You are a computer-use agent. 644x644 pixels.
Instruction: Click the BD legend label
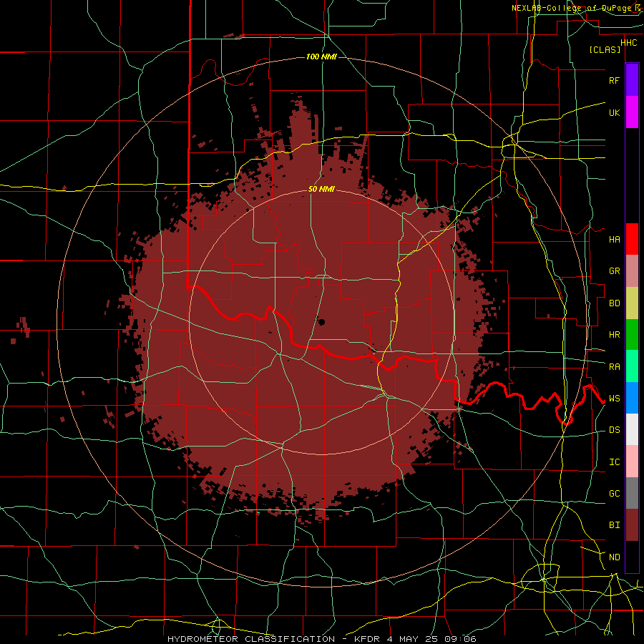pos(614,303)
